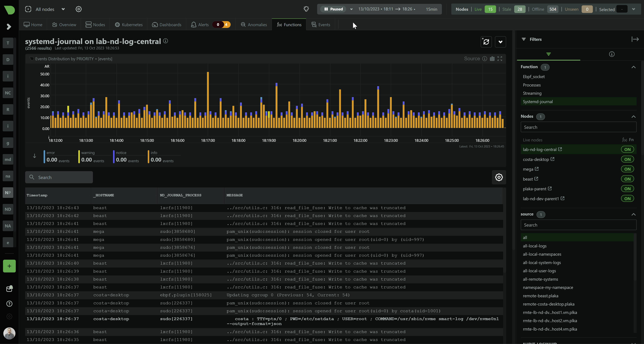Toggle ON switch for beast node
Screen dimensions: 644x344
627,179
